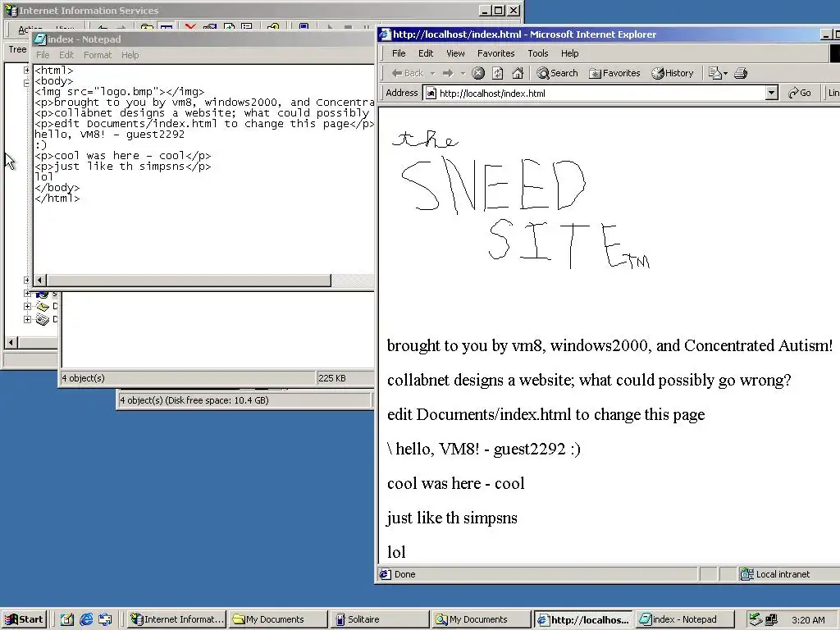The width and height of the screenshot is (840, 630).
Task: Click the blue computer icon in IIS toolbar
Action: point(304,27)
